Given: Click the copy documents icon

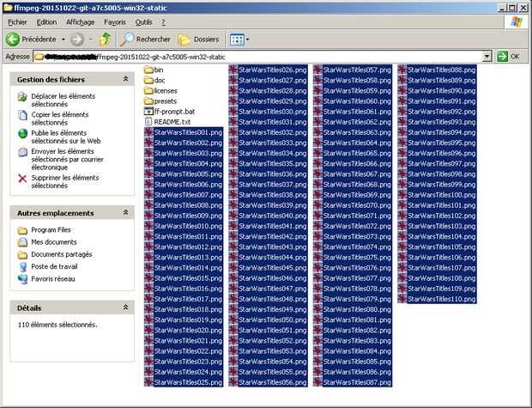Looking at the screenshot, I should tap(22, 115).
